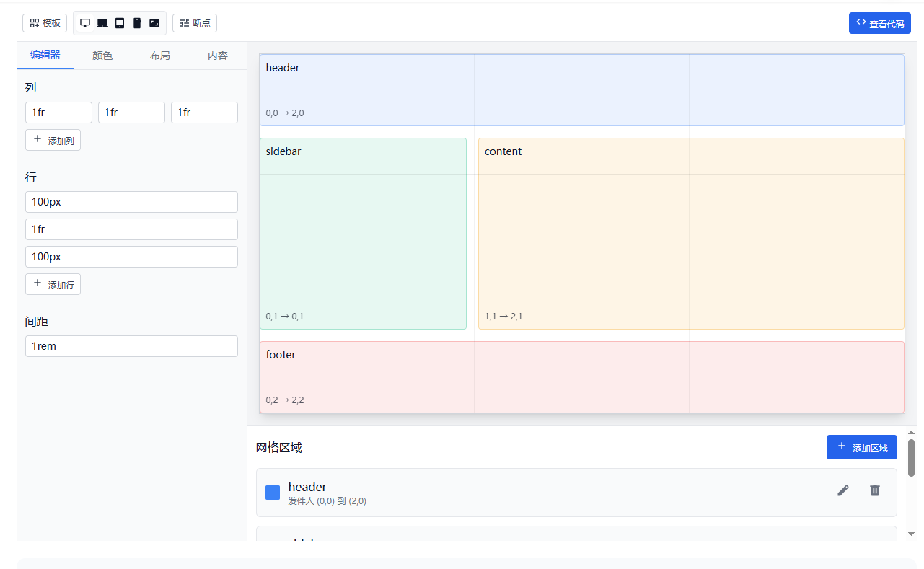Click the blue header color swatch
Screen dimensions: 924x569
coord(273,493)
